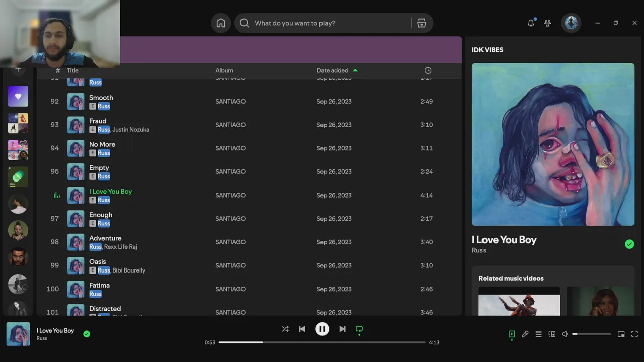Toggle shuffle playback
The height and width of the screenshot is (362, 644).
pyautogui.click(x=285, y=329)
